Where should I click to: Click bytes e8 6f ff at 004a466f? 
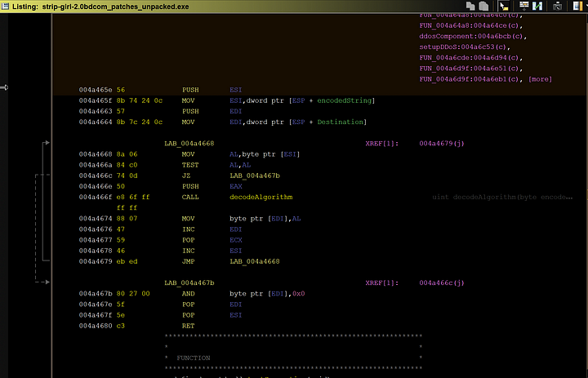133,198
